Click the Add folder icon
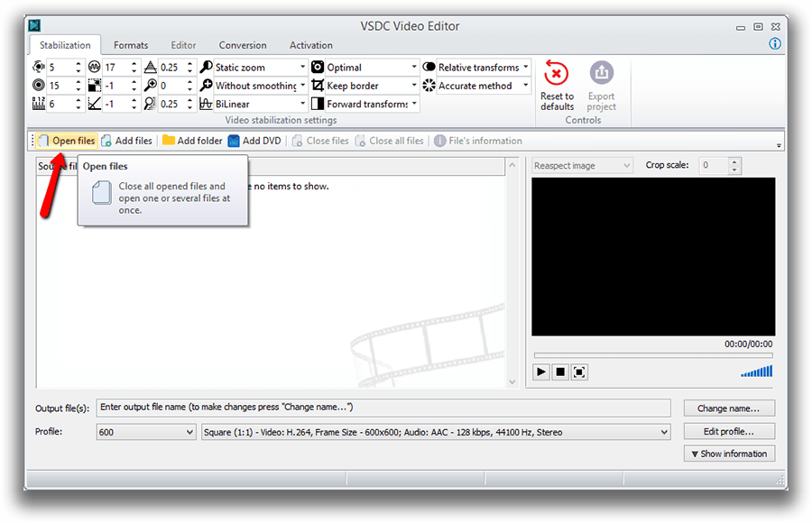This screenshot has width=812, height=523. pos(169,141)
